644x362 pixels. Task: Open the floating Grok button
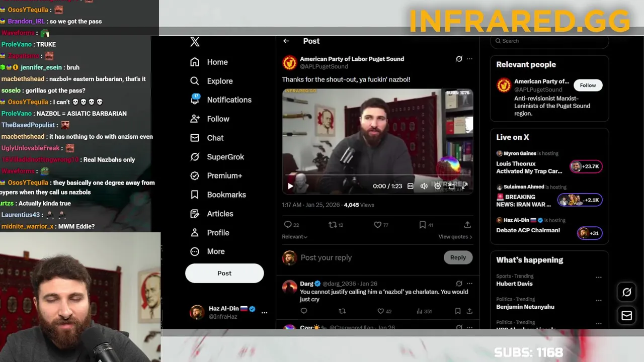pyautogui.click(x=626, y=292)
